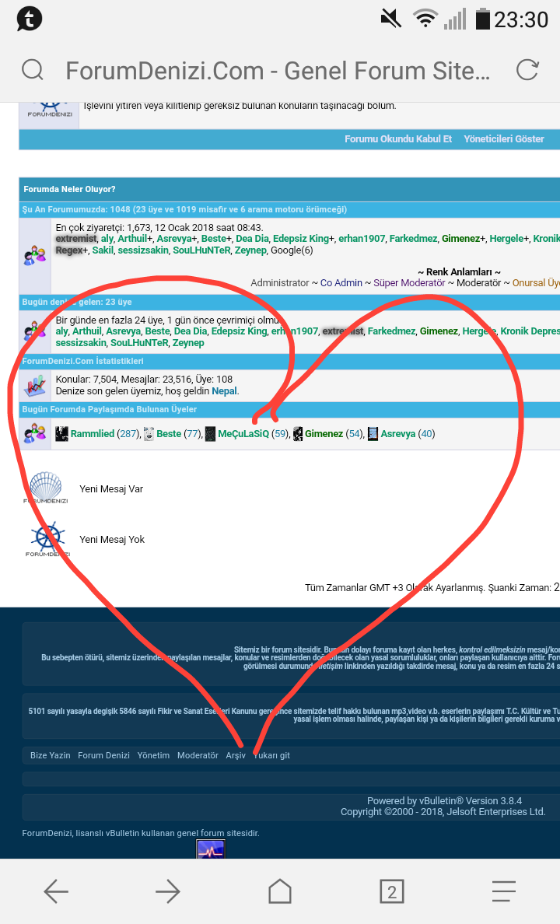Open Beste's post count 77
The height and width of the screenshot is (924, 560).
[192, 434]
